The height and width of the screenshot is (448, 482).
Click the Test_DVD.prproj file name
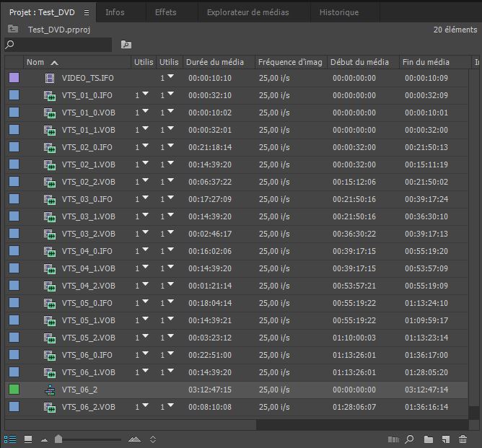59,30
